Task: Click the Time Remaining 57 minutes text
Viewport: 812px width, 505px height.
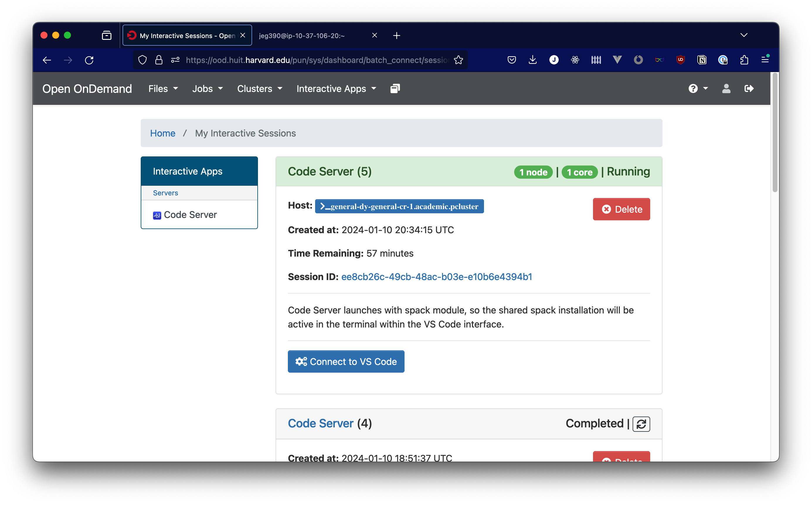Action: click(351, 253)
